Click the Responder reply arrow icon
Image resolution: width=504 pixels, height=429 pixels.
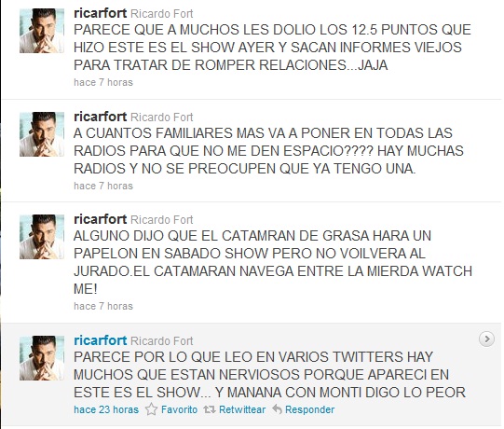tap(277, 409)
